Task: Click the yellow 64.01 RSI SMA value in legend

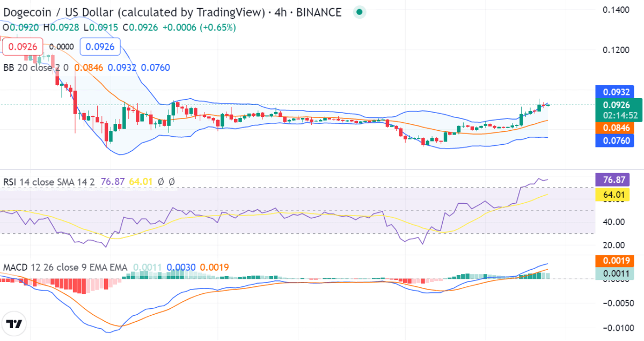Action: pyautogui.click(x=141, y=182)
